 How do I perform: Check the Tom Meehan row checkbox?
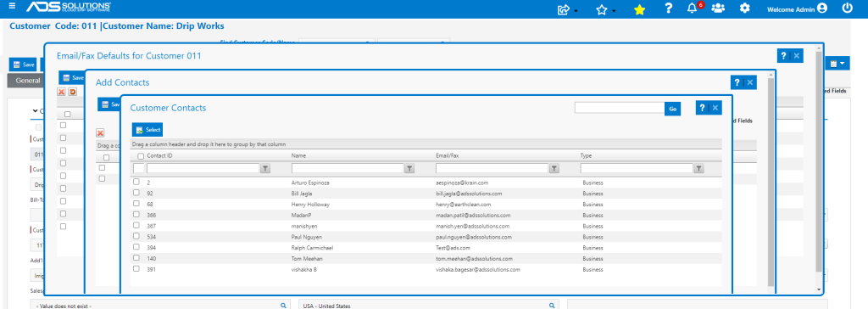coord(136,258)
